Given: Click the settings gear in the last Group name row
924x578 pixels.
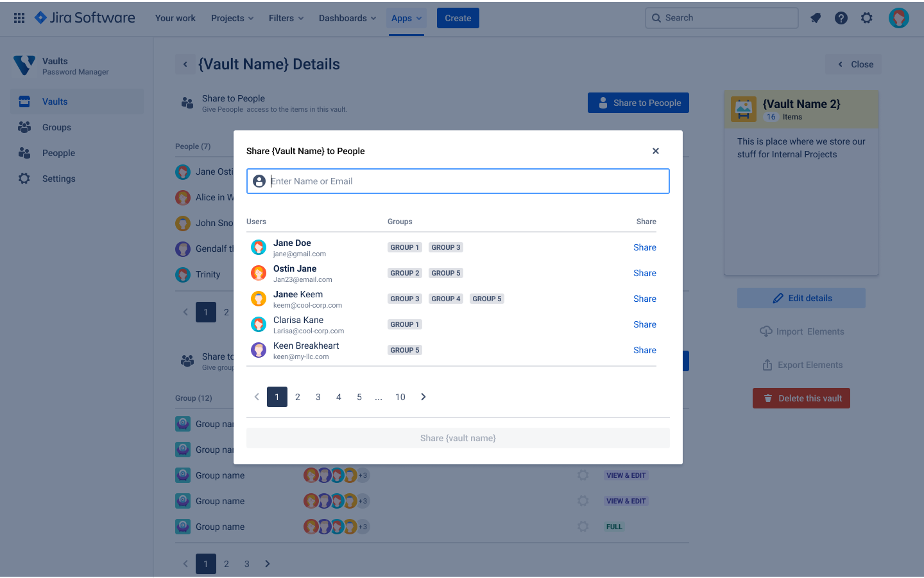Looking at the screenshot, I should 583,527.
